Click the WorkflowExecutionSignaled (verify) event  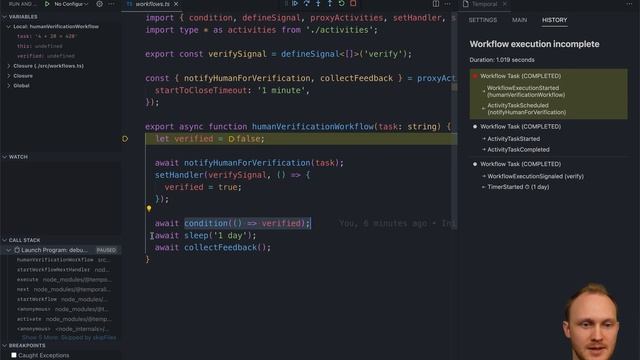535,176
